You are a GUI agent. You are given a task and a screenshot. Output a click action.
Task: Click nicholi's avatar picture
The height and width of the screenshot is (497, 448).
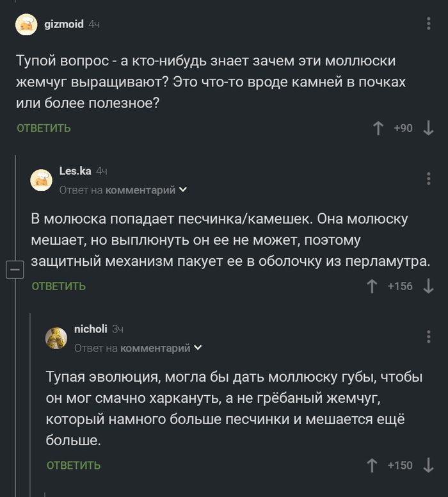point(56,338)
